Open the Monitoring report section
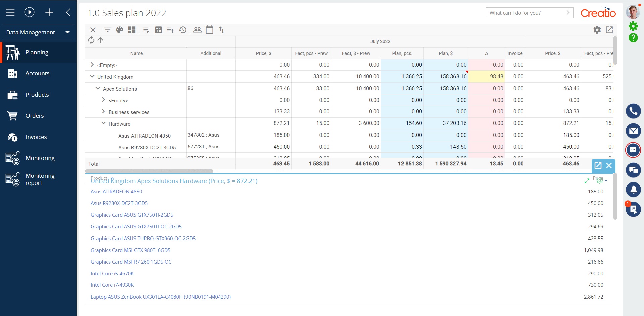Image resolution: width=644 pixels, height=316 pixels. 40,179
